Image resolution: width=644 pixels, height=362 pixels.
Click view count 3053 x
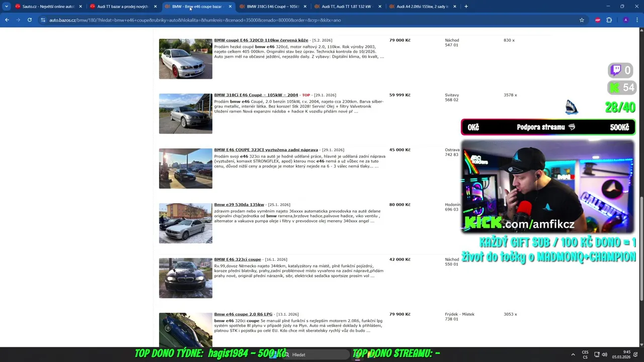(510, 314)
